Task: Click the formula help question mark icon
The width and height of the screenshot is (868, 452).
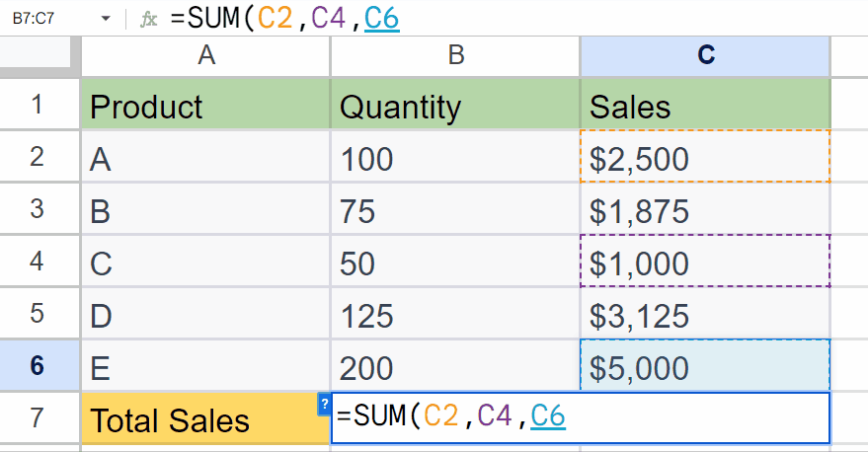Action: [x=325, y=405]
